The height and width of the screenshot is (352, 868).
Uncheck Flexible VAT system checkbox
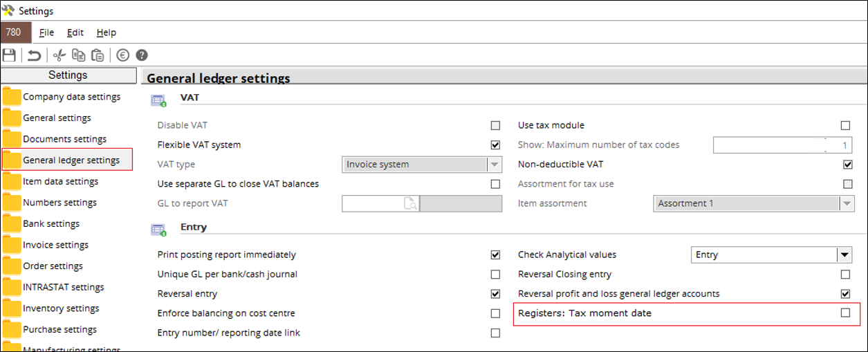(495, 145)
